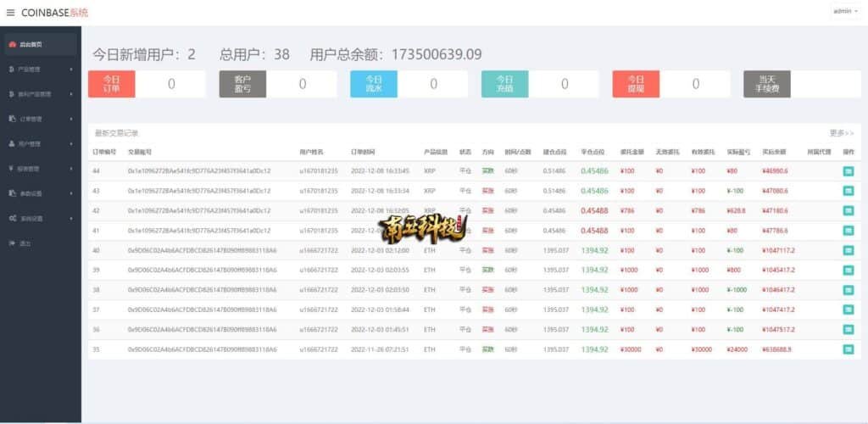Viewport: 868px width, 424px height.
Task: Open the action icon for order 42
Action: [849, 210]
